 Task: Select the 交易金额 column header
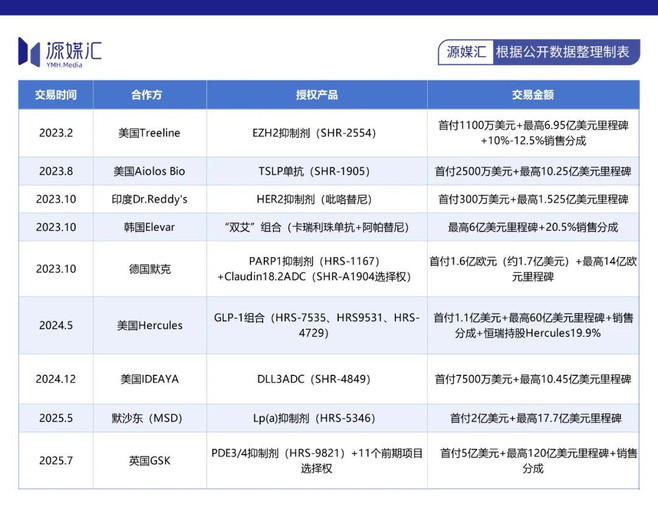(533, 95)
